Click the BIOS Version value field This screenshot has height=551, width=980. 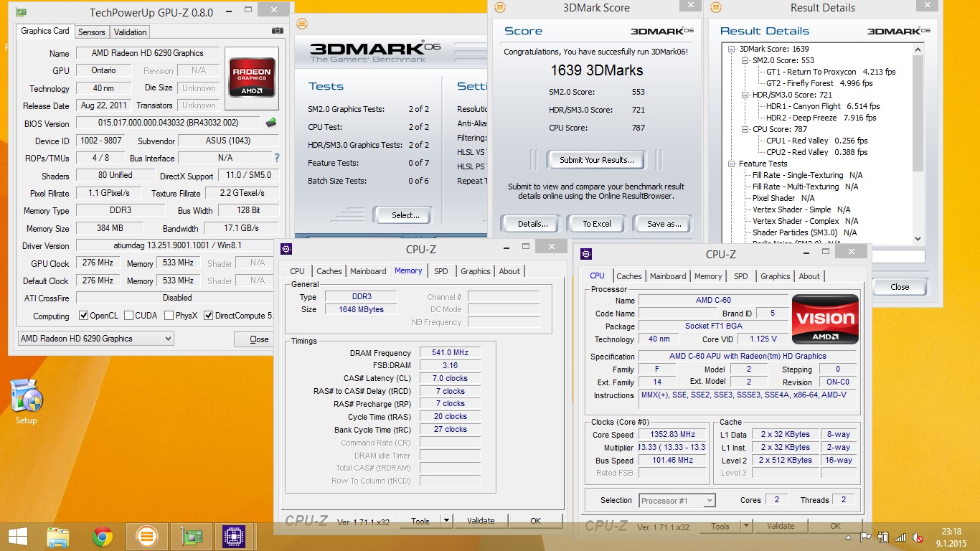click(169, 123)
